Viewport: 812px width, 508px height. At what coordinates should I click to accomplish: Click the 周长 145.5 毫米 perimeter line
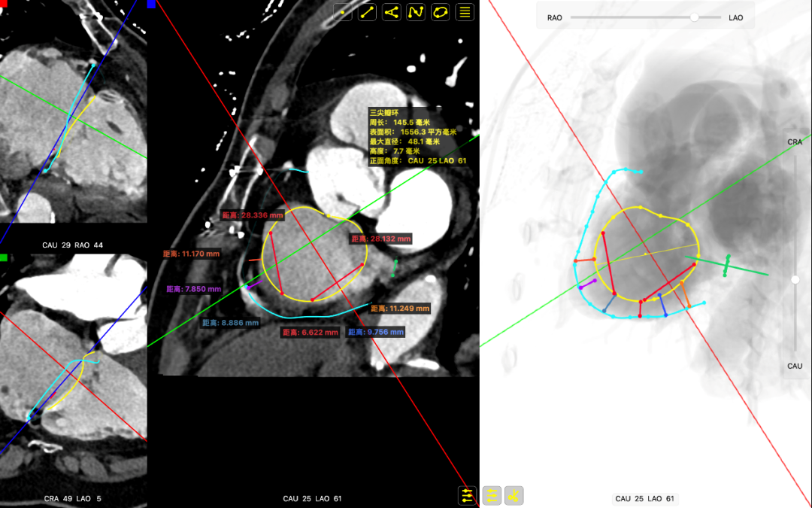click(400, 123)
